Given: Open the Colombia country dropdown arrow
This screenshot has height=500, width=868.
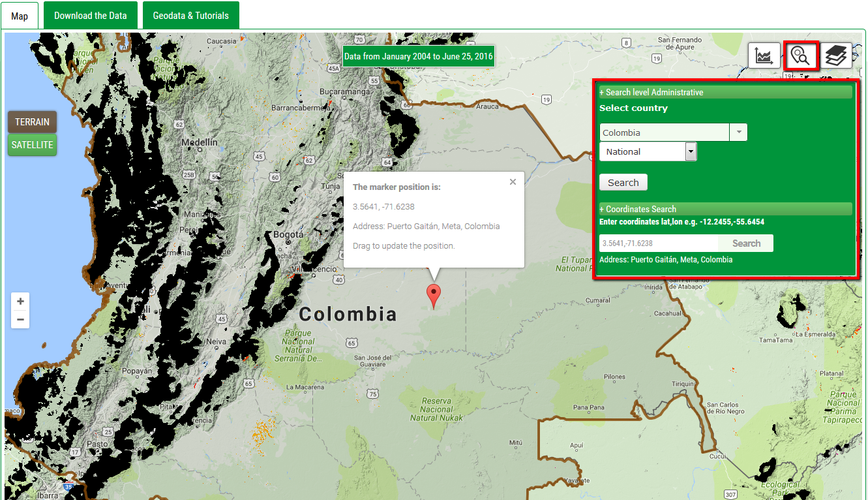Looking at the screenshot, I should pos(739,133).
